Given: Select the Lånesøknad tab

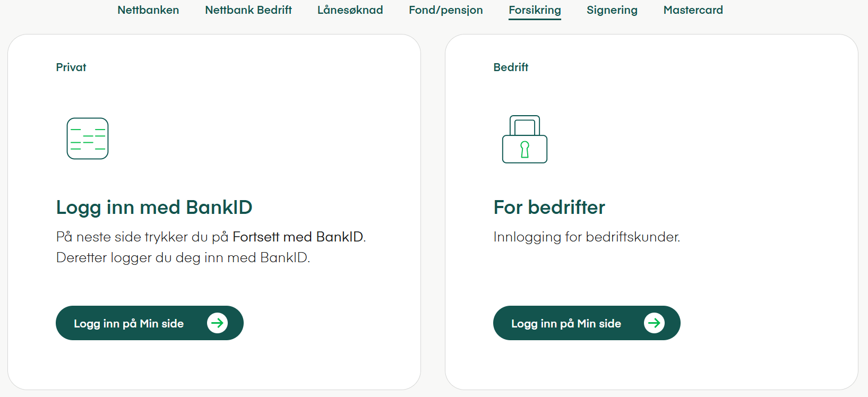Looking at the screenshot, I should (x=350, y=10).
